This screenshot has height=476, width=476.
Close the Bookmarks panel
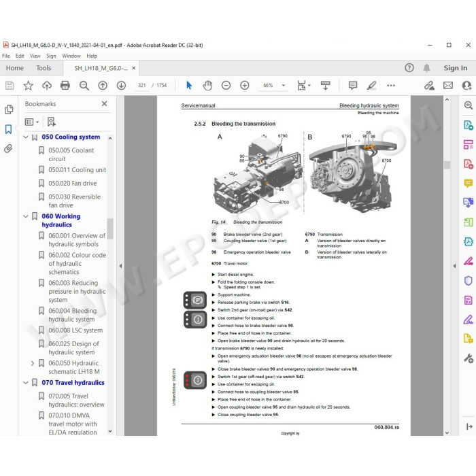104,104
